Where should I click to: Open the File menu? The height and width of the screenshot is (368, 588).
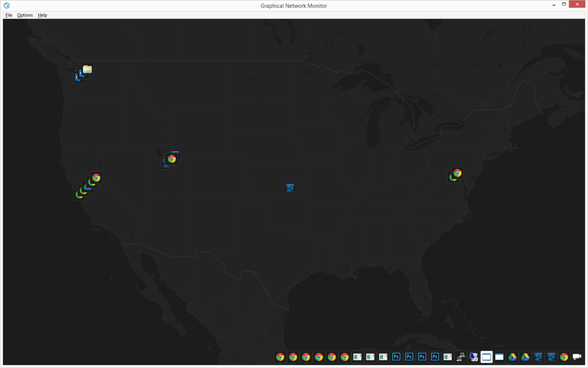[9, 15]
